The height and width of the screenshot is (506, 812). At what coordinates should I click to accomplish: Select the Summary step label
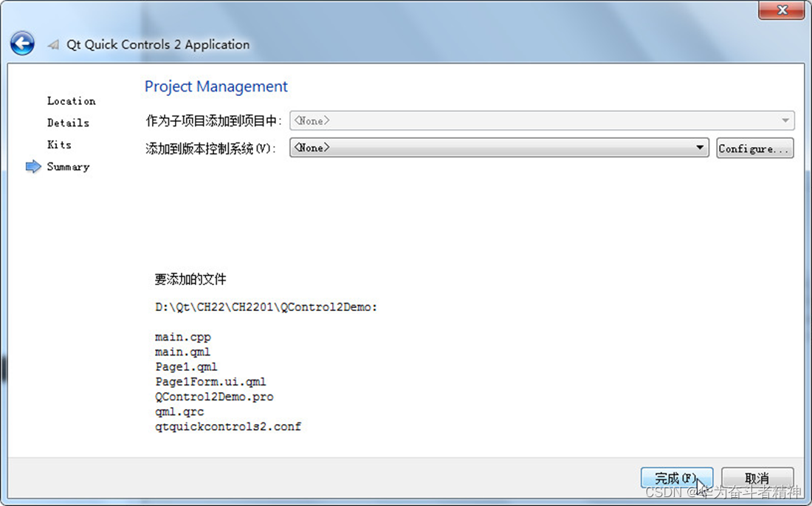tap(68, 167)
